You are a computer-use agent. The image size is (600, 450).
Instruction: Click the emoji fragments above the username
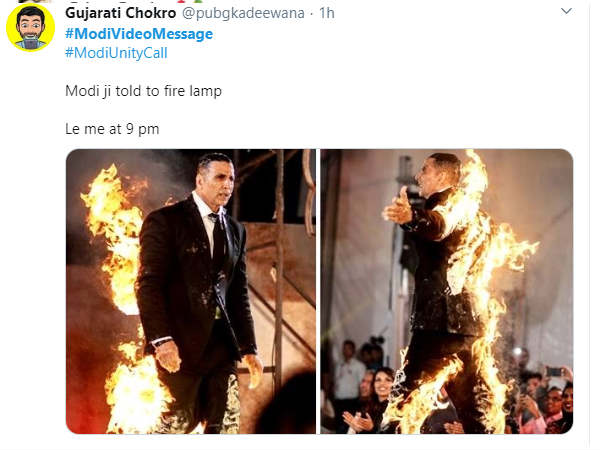point(188,1)
